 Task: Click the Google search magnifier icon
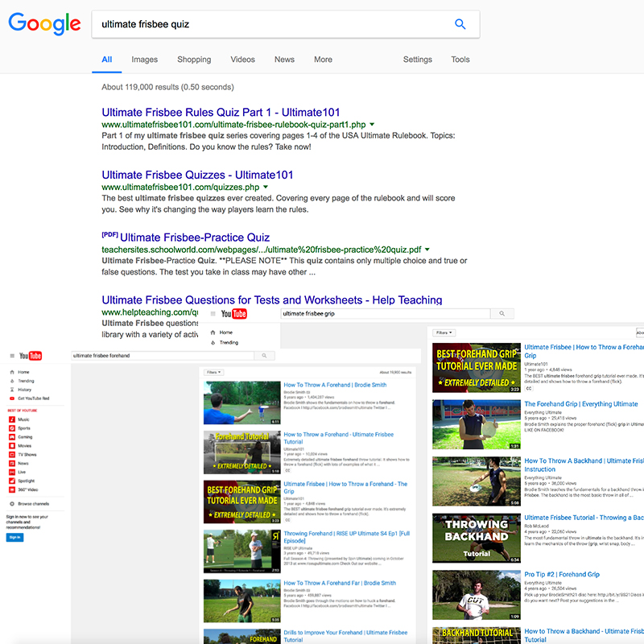pos(460,24)
